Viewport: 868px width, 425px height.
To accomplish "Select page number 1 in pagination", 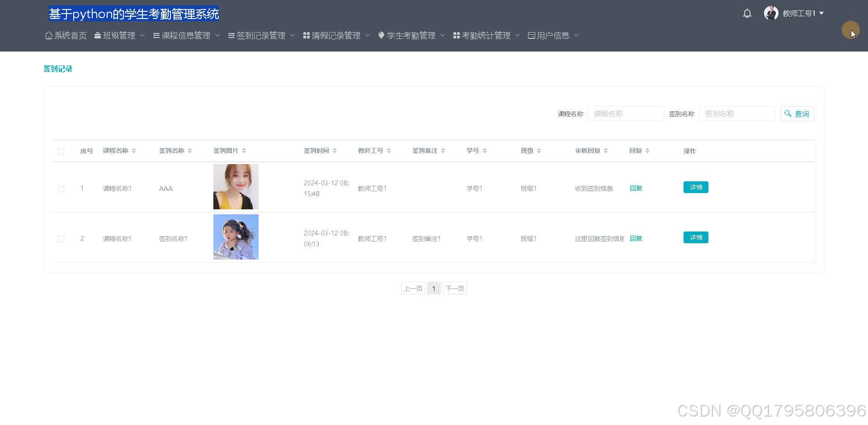I will (434, 288).
